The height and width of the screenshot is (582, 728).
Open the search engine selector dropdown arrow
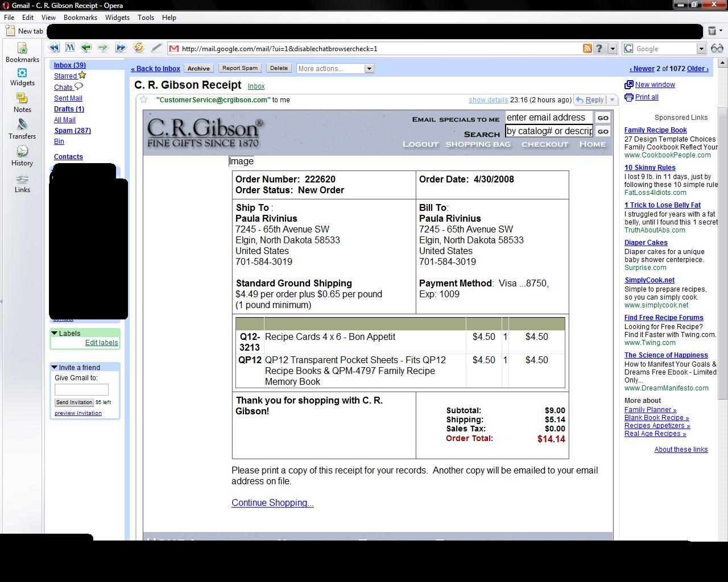pyautogui.click(x=701, y=49)
